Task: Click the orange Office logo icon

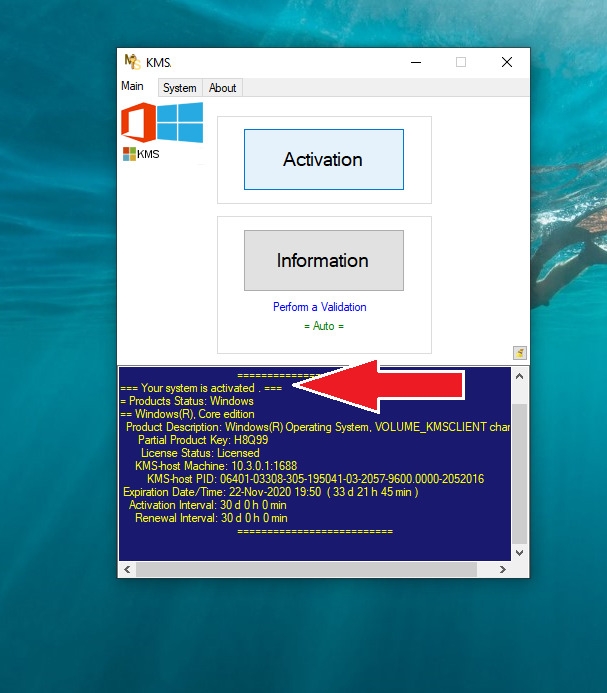Action: tap(139, 124)
